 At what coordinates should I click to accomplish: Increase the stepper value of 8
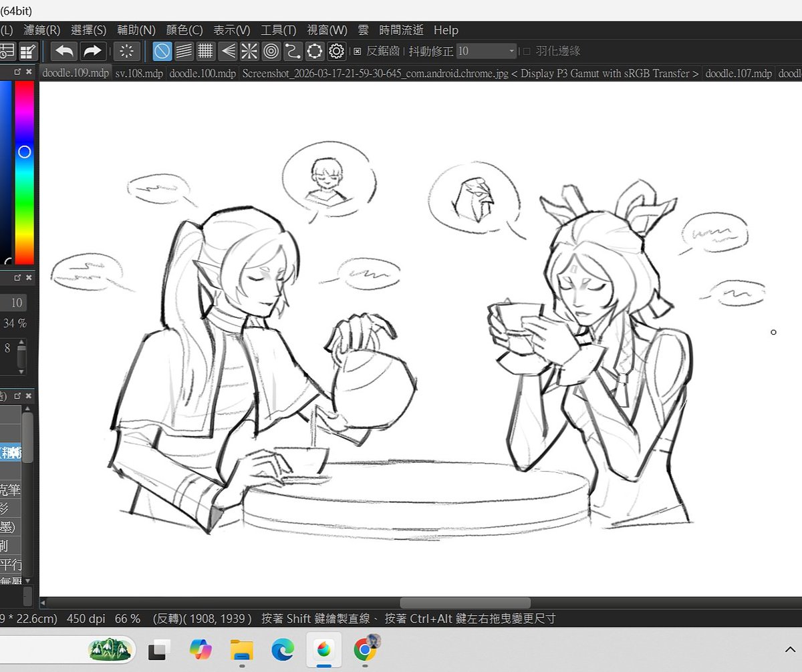(21, 342)
